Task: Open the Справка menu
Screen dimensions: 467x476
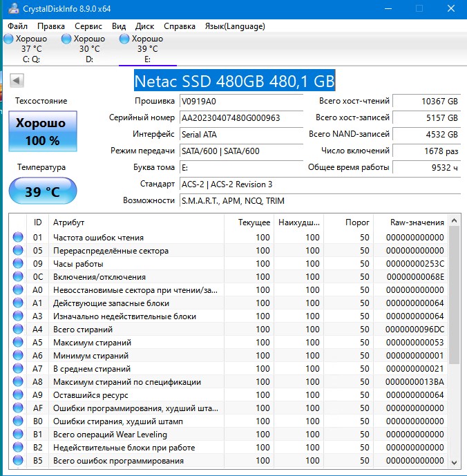Action: pos(180,26)
